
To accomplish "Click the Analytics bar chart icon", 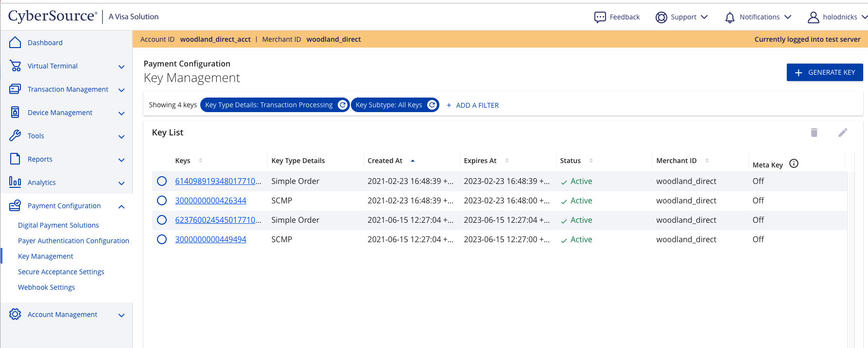I will coord(15,182).
